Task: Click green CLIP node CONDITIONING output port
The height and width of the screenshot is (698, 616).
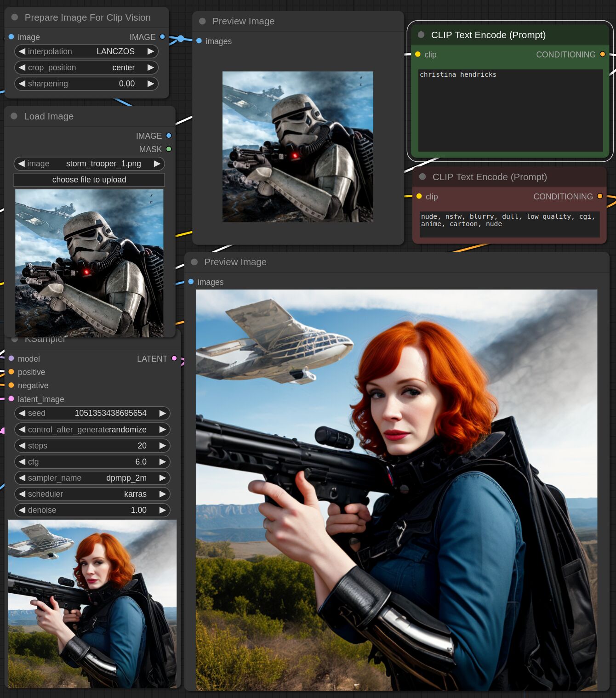Action: coord(603,54)
